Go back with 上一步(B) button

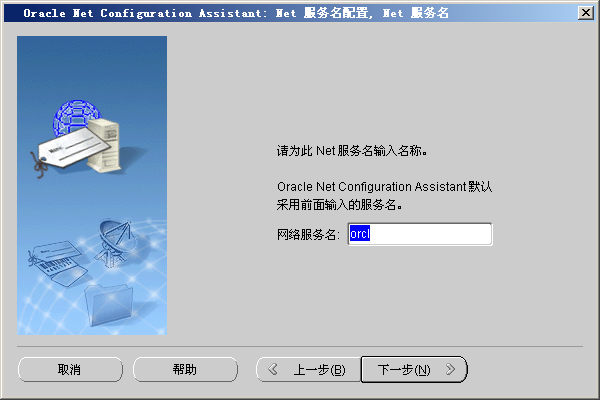[308, 369]
